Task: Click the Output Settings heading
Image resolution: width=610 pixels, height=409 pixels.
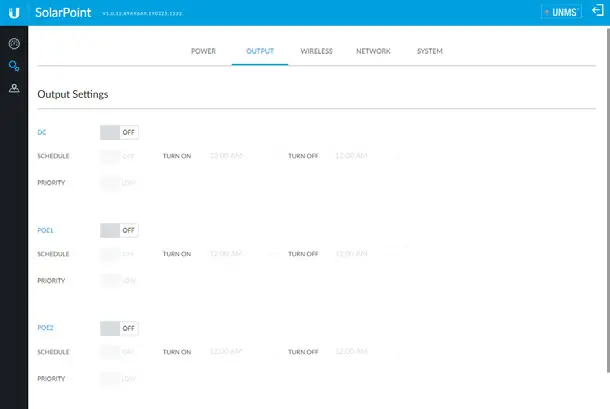Action: click(x=73, y=94)
